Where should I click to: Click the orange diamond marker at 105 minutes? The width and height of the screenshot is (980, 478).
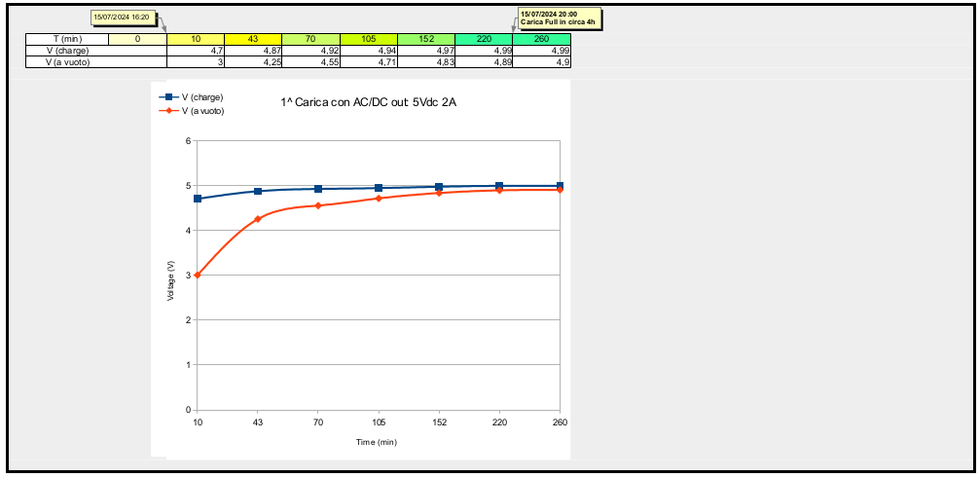pyautogui.click(x=379, y=198)
